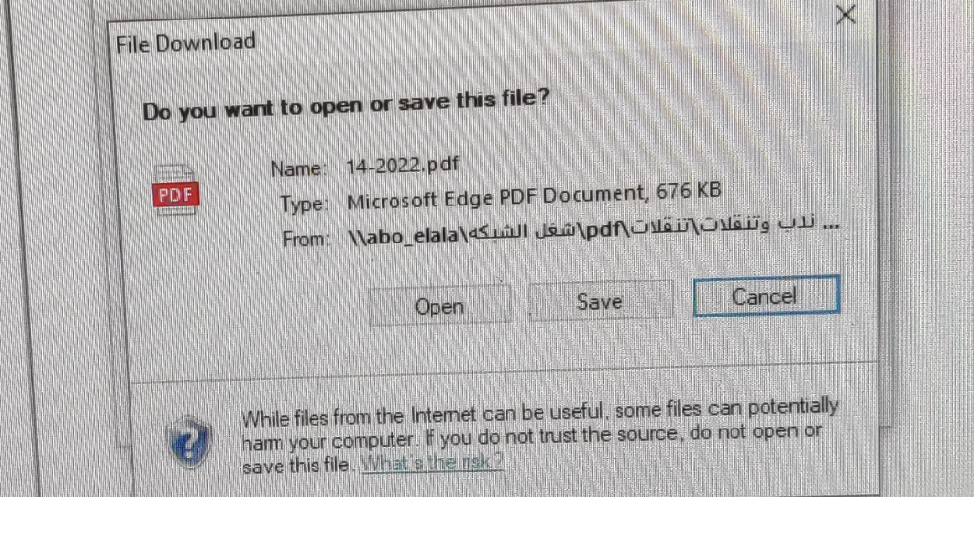Viewport: 974px width, 560px height.
Task: Select the file name 14-2022.pdf text
Action: point(402,166)
